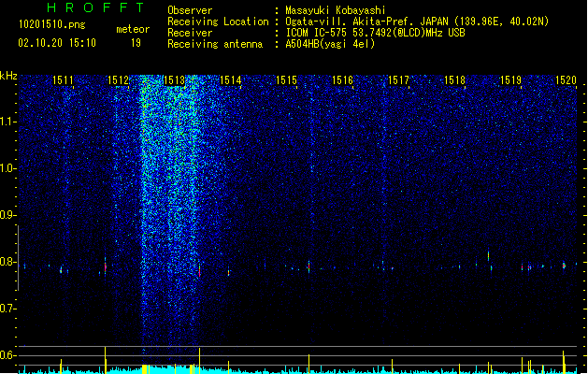Click the Observer label
The height and width of the screenshot is (374, 588).
tap(190, 10)
